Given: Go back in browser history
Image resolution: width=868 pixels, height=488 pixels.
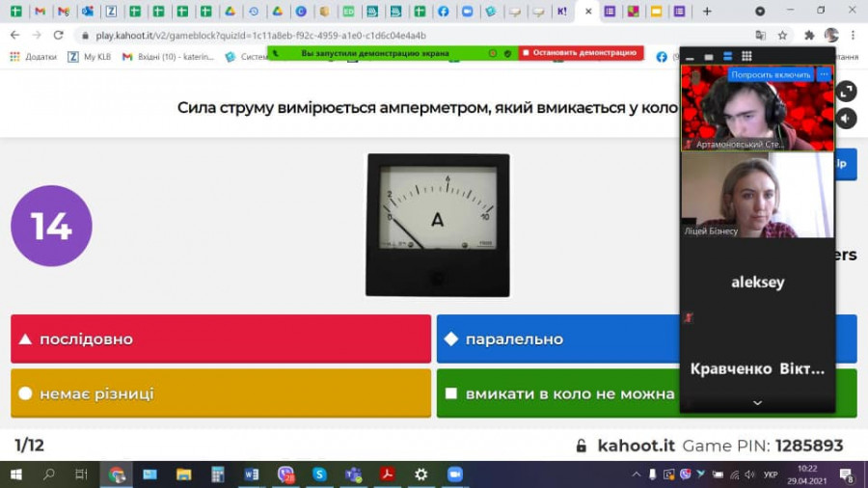Looking at the screenshot, I should pos(14,35).
